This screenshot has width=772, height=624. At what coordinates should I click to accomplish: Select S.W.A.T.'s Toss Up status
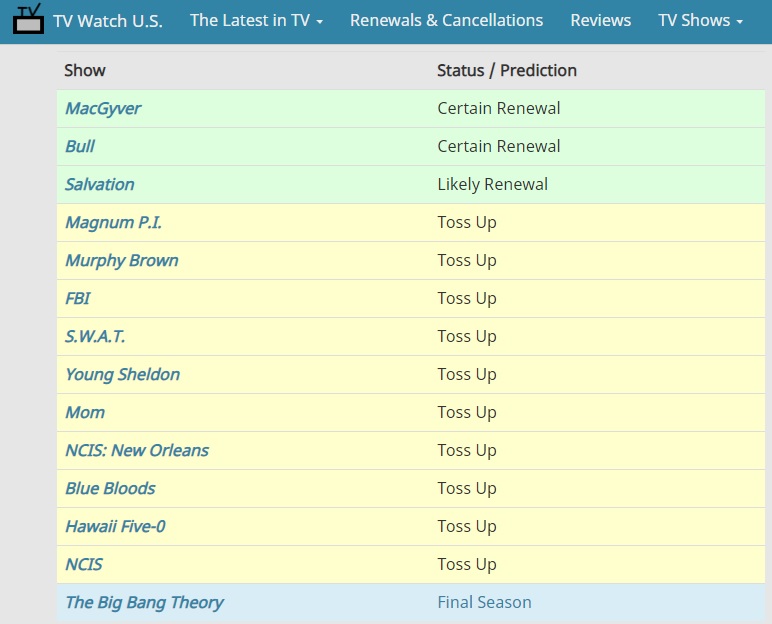467,336
